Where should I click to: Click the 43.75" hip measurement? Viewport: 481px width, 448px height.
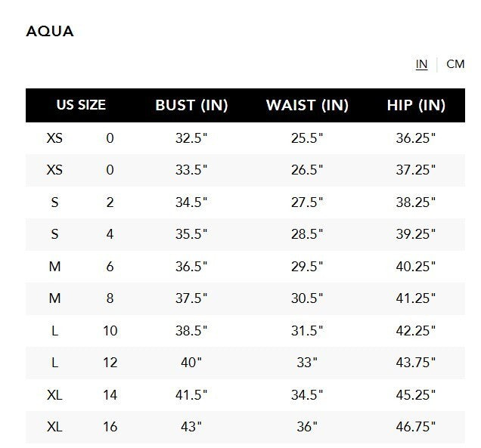coord(416,363)
